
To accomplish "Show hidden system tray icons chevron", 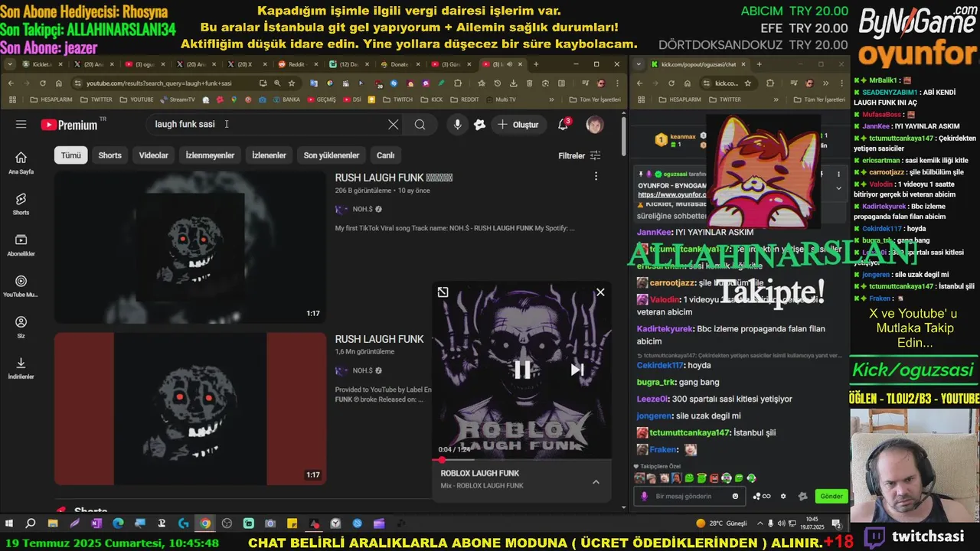I will coord(759,523).
